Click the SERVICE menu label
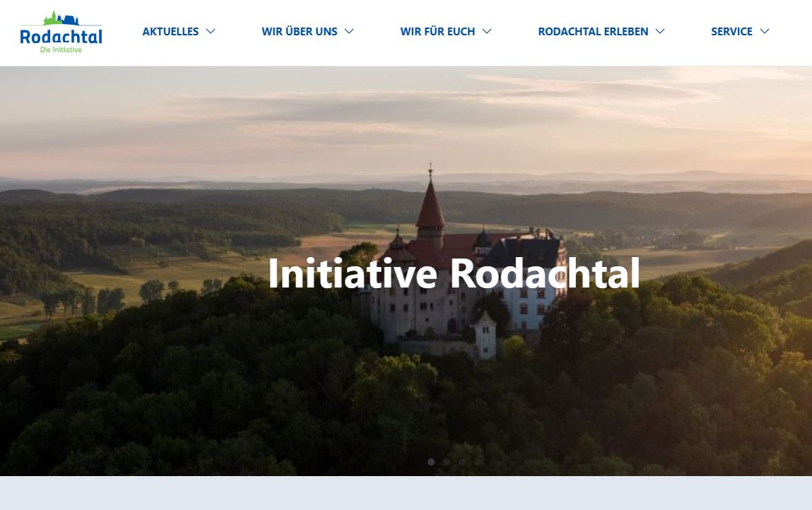Image resolution: width=812 pixels, height=510 pixels. [731, 32]
